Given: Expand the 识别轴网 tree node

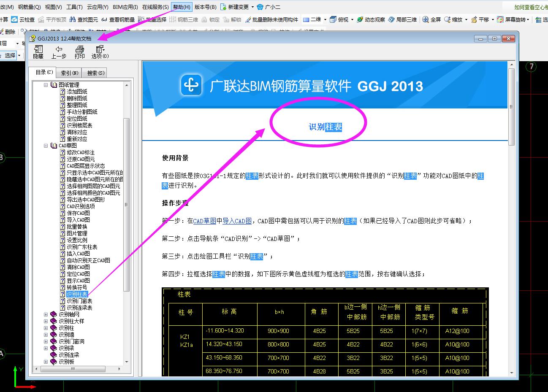Looking at the screenshot, I should (x=46, y=314).
